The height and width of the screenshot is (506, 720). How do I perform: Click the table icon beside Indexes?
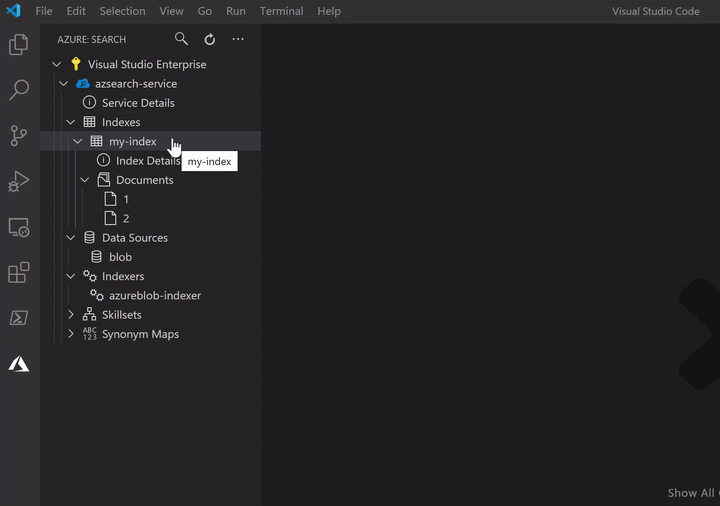[x=89, y=122]
